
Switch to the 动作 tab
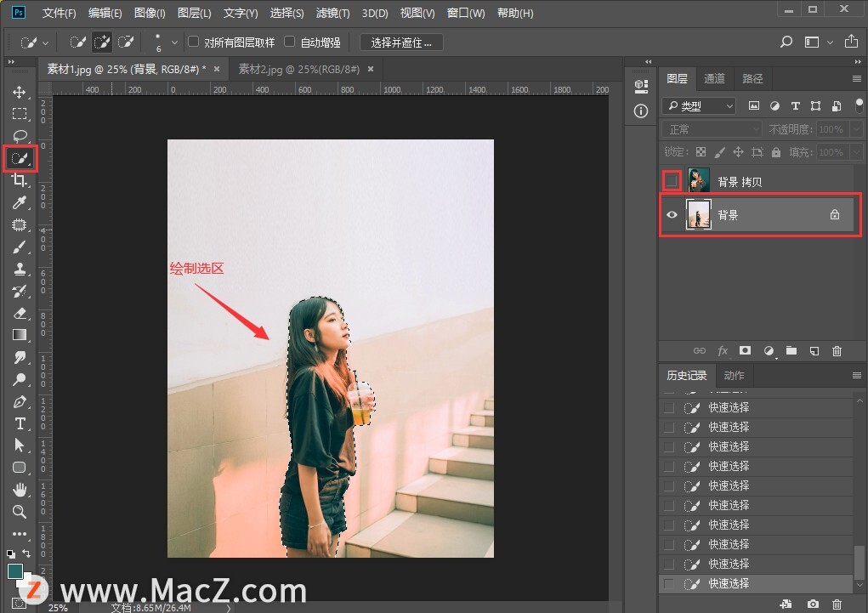(x=734, y=376)
